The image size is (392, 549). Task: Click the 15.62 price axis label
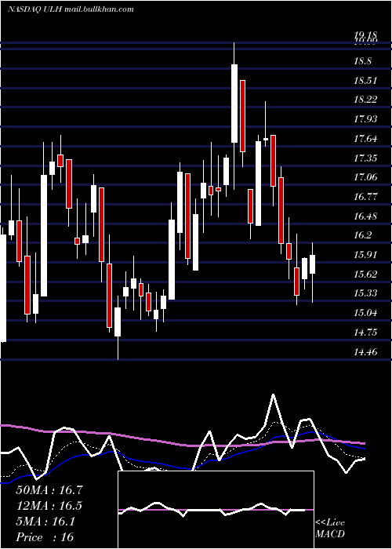click(x=365, y=274)
